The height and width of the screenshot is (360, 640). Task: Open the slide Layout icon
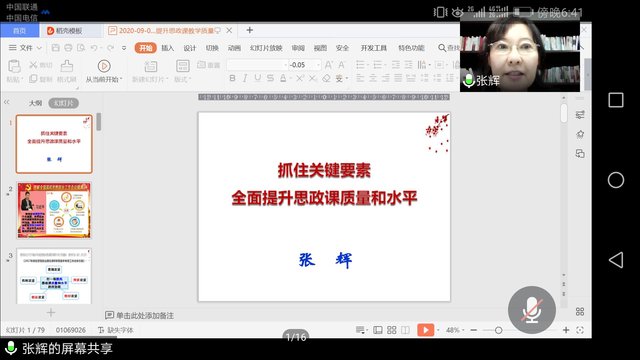click(x=182, y=66)
